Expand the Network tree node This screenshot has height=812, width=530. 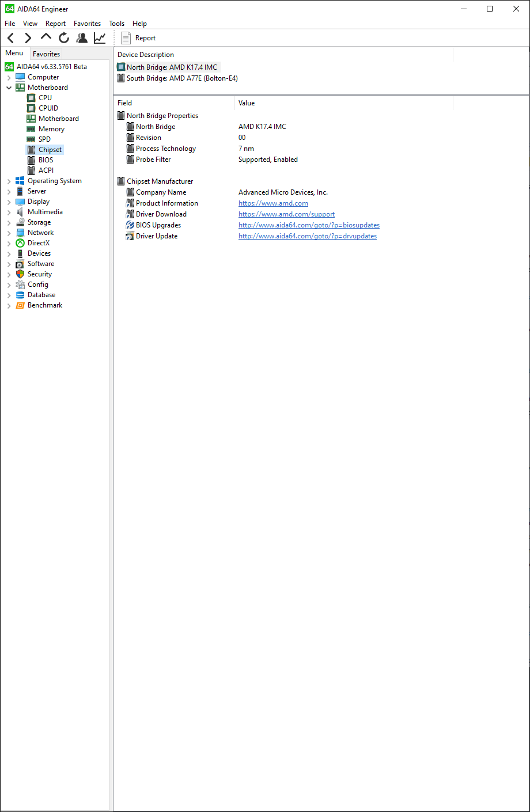pyautogui.click(x=9, y=233)
